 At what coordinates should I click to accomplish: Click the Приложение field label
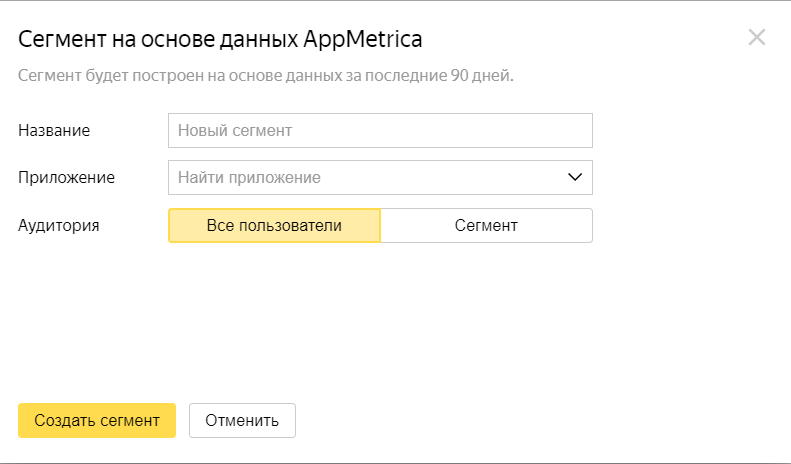pos(67,178)
